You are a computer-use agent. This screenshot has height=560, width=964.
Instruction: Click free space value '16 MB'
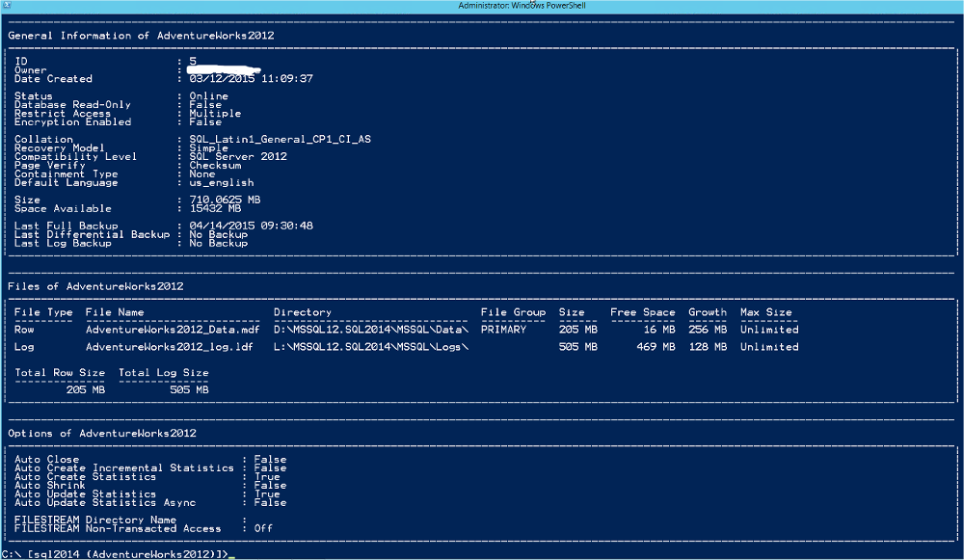tap(659, 330)
